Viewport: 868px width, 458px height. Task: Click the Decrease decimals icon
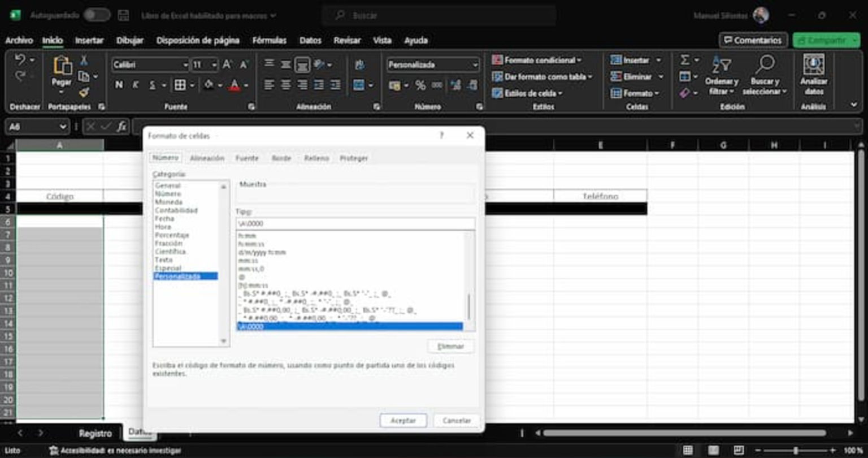pyautogui.click(x=472, y=85)
